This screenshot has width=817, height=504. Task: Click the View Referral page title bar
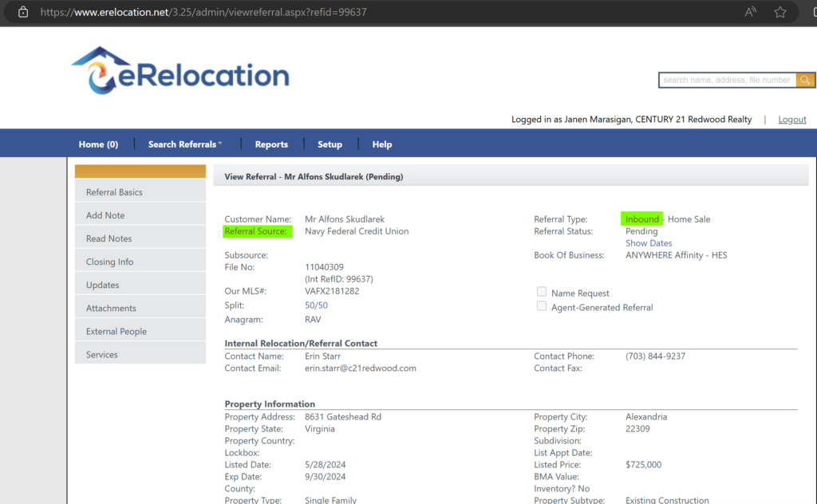tap(511, 176)
